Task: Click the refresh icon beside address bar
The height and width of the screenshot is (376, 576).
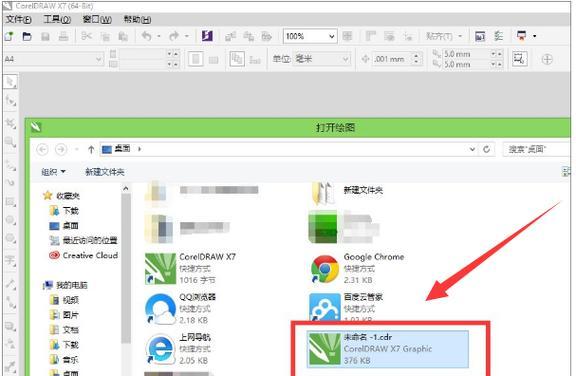Action: click(x=486, y=149)
